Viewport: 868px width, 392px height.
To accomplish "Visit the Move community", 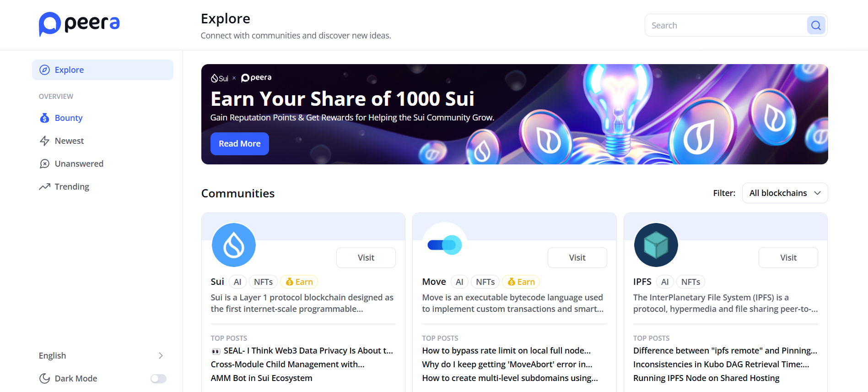I will (577, 258).
